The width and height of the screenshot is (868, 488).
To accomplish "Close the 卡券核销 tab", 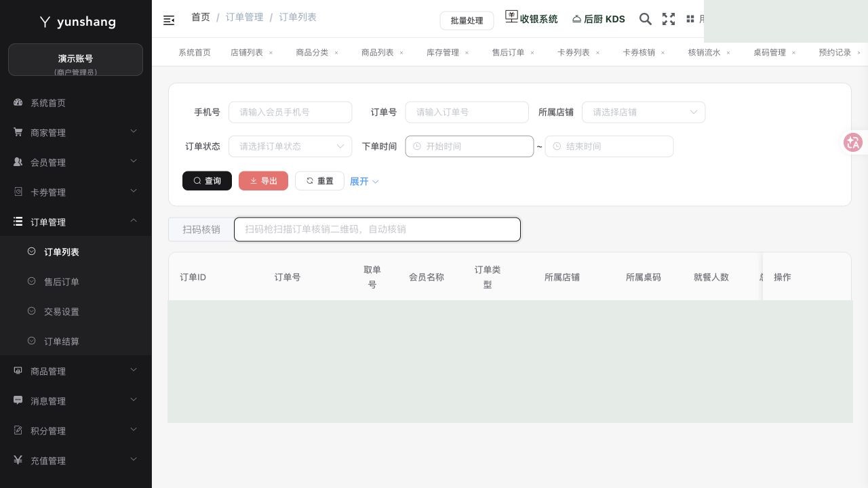I will click(x=663, y=52).
